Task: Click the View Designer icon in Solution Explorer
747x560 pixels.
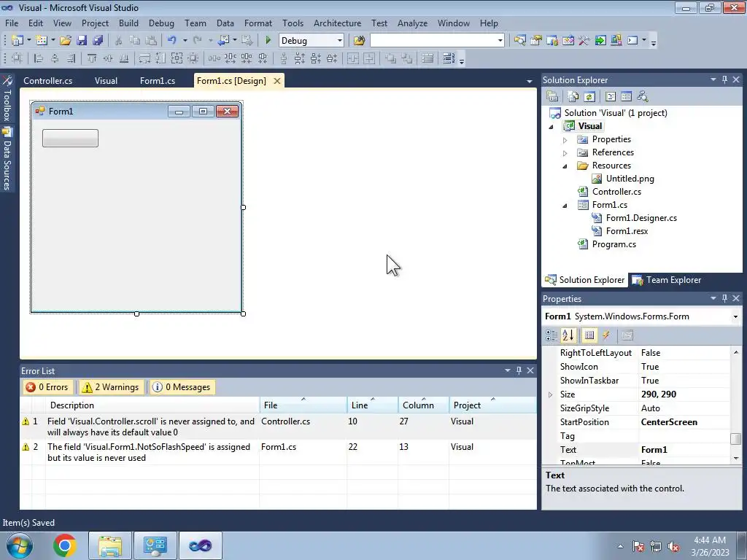Action: [627, 97]
